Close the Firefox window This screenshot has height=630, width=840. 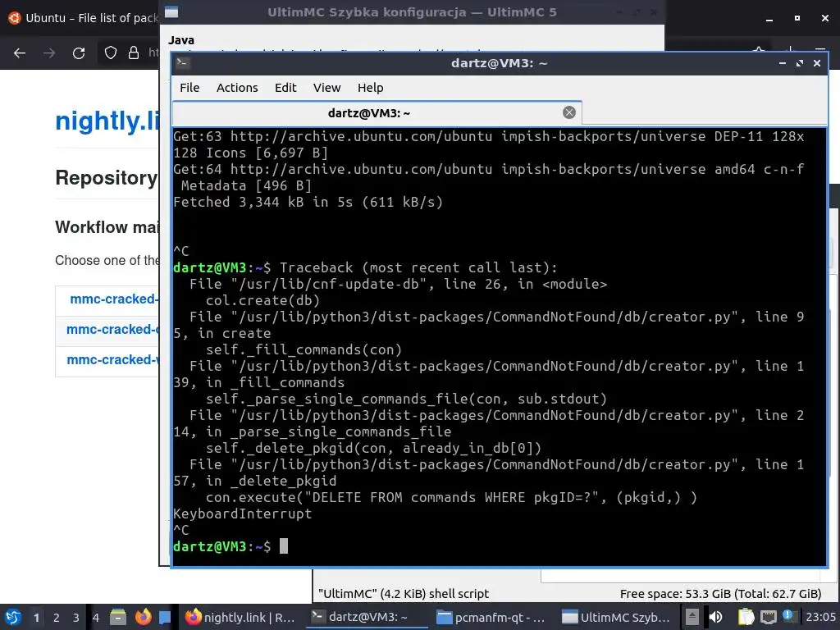pyautogui.click(x=825, y=18)
